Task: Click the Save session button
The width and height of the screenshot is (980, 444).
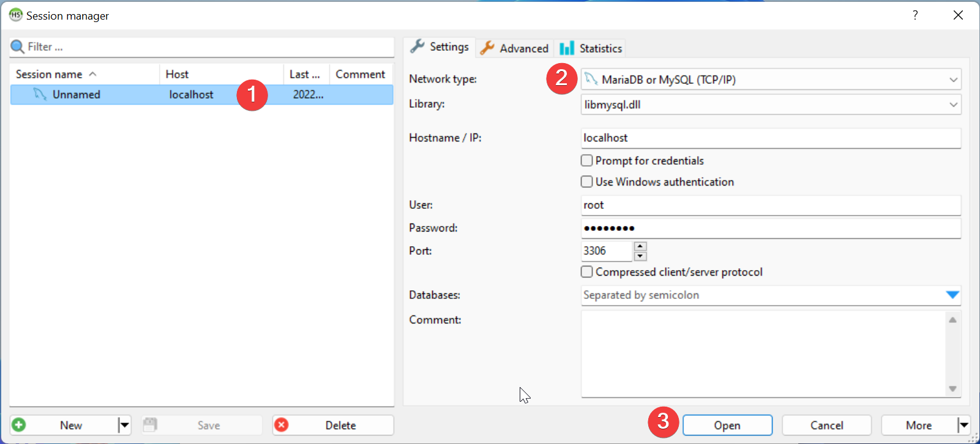Action: pyautogui.click(x=201, y=425)
